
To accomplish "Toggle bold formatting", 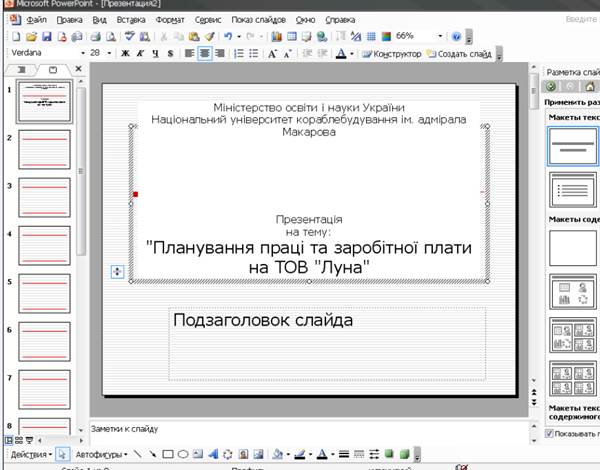I will point(125,54).
